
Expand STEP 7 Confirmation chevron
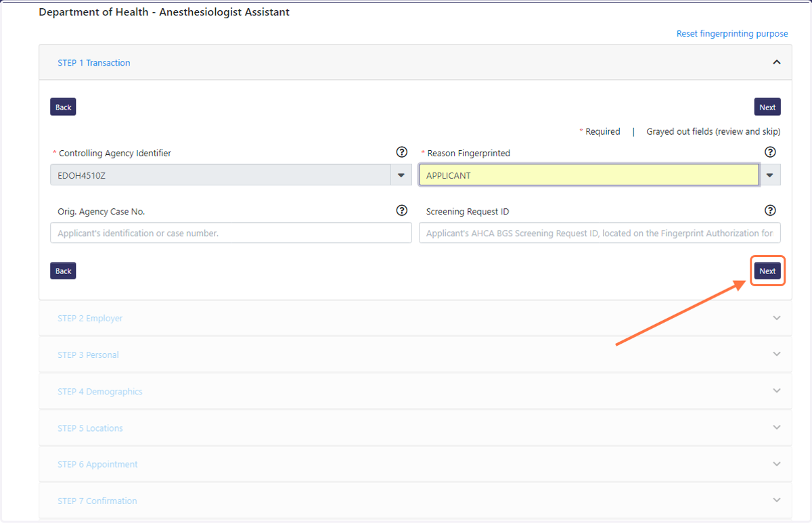click(777, 501)
